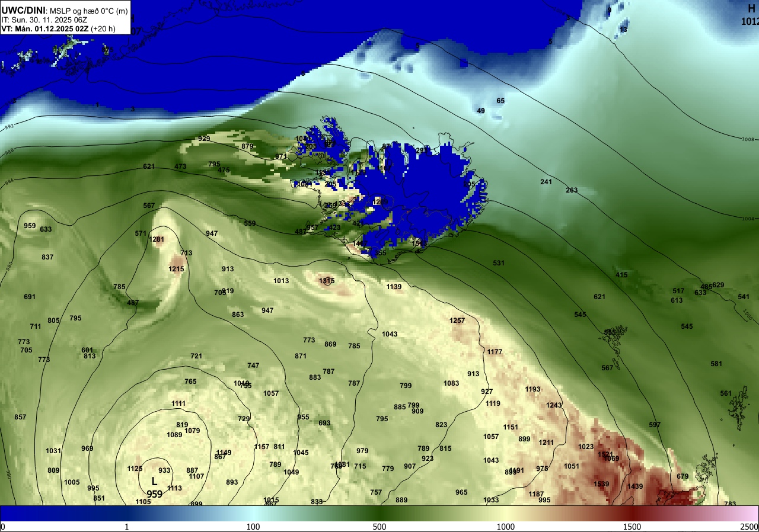Click the height value 1111
The width and height of the screenshot is (759, 532).
point(178,403)
